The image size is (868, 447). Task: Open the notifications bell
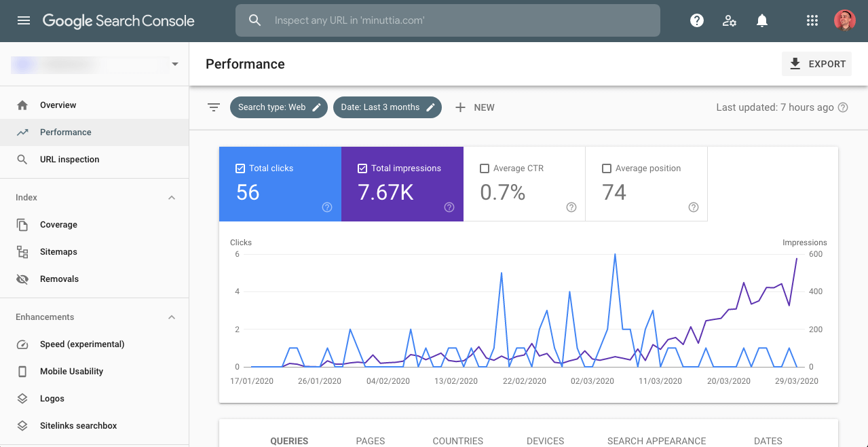[762, 20]
